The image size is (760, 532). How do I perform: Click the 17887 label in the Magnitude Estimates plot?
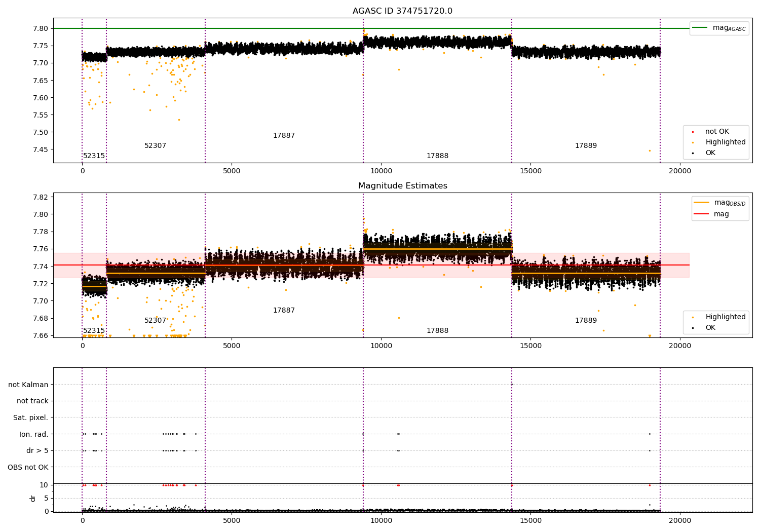click(x=284, y=311)
